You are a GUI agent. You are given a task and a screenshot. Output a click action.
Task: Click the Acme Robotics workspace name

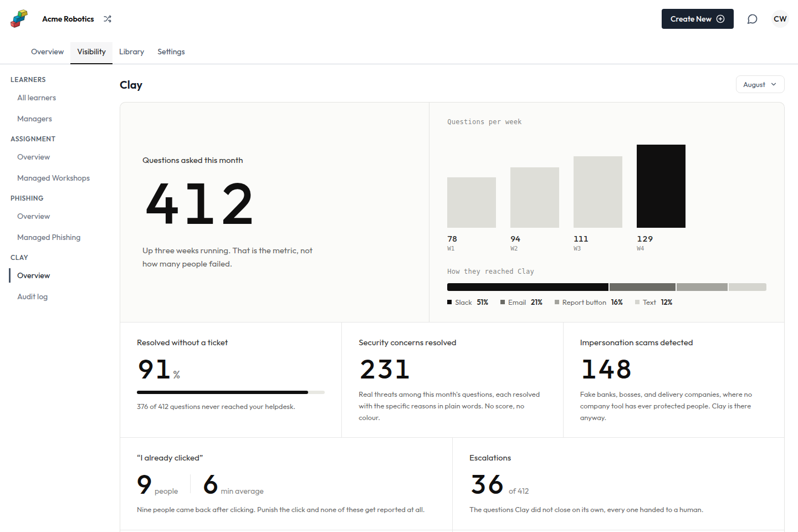(x=68, y=19)
